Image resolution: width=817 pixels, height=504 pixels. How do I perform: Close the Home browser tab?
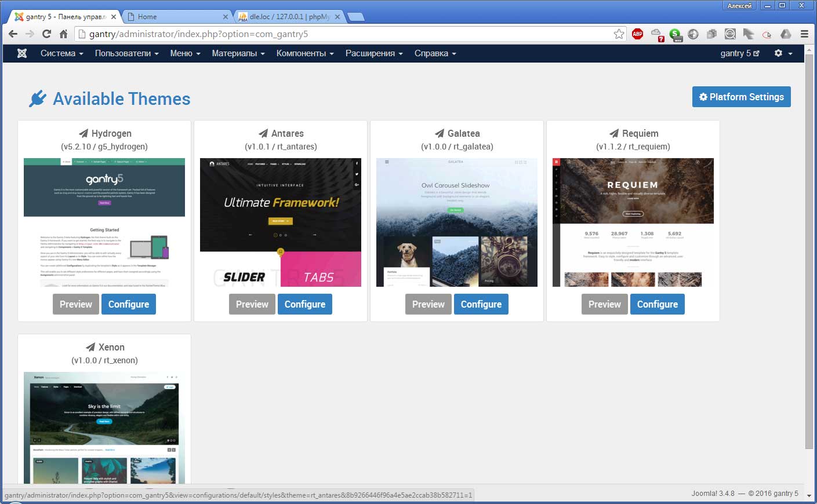[226, 17]
